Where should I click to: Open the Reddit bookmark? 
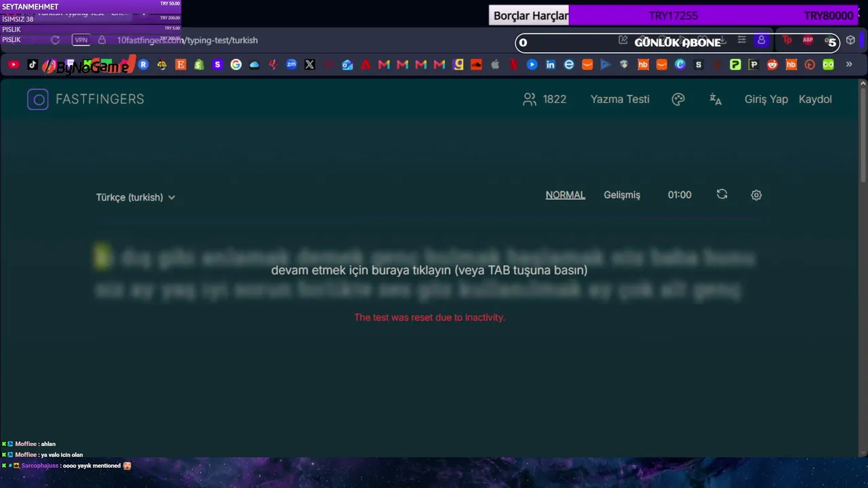pyautogui.click(x=772, y=65)
